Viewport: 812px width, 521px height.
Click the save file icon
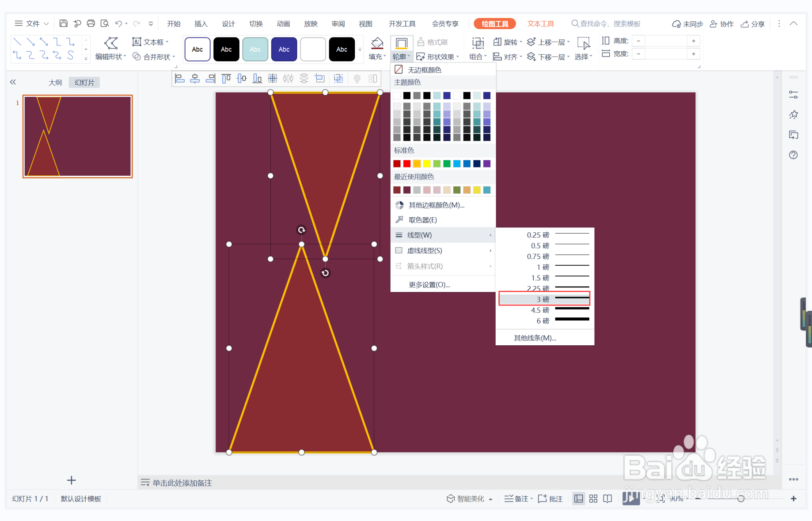tap(63, 23)
